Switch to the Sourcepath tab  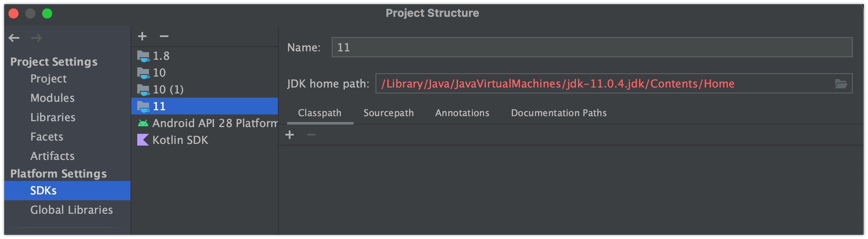(x=389, y=113)
